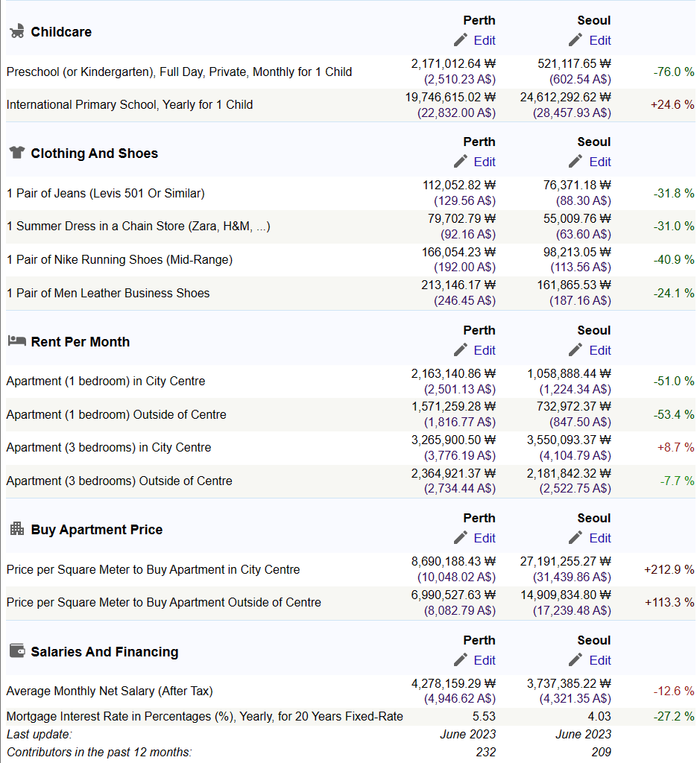Image resolution: width=700 pixels, height=763 pixels.
Task: Click pencil icon for Perth in Rent section
Action: tap(461, 350)
